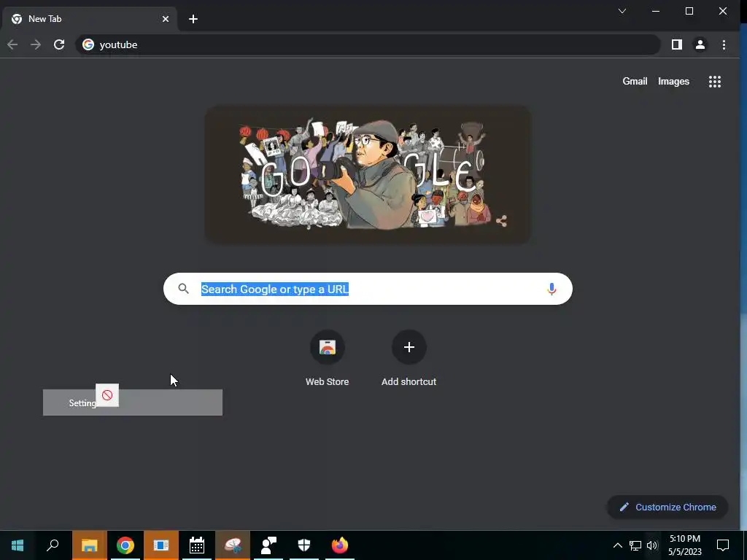Screen dimensions: 747x560
Task: Open File Explorer from taskbar
Action: click(x=89, y=545)
